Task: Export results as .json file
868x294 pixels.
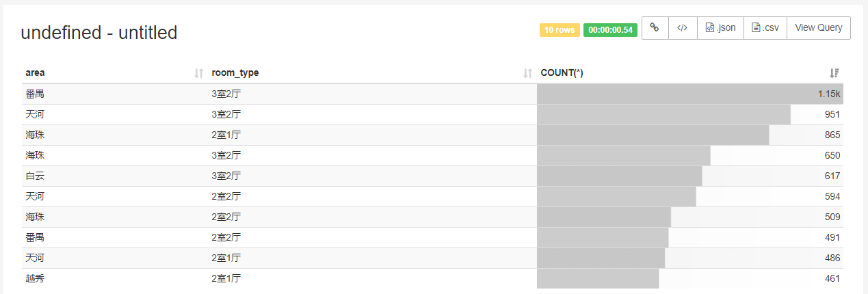Action: (720, 28)
